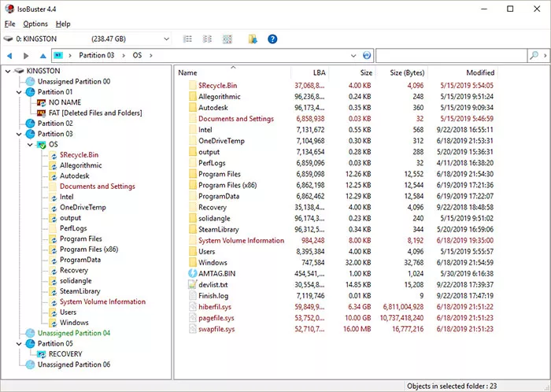Select Unassigned Partition 00 in the tree
This screenshot has height=392, width=551.
coord(74,82)
